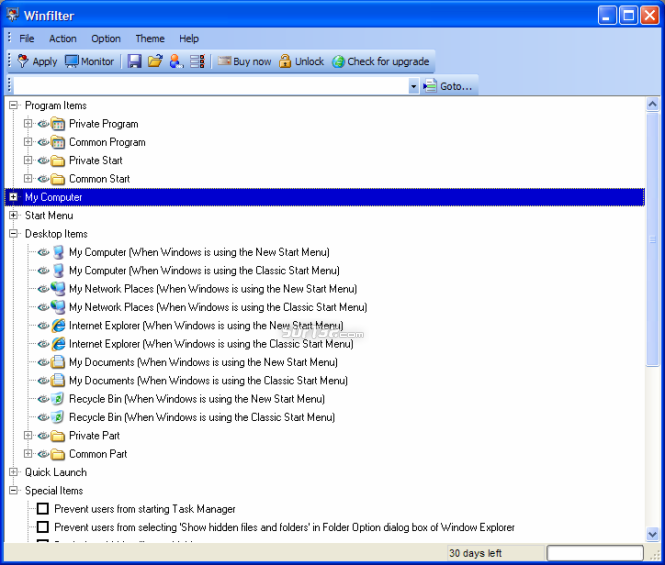The height and width of the screenshot is (565, 665).
Task: Open the address combo box dropdown arrow
Action: pyautogui.click(x=414, y=86)
